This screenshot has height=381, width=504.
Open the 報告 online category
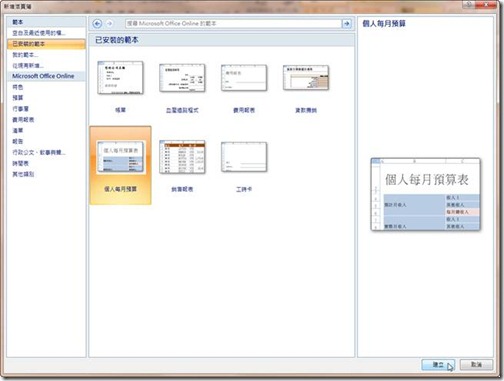tap(18, 141)
